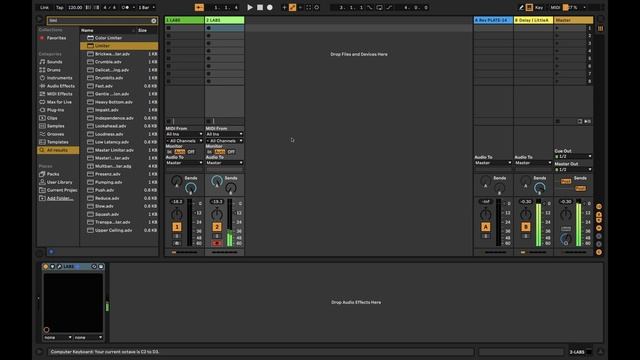Open Current Project in Places
The width and height of the screenshot is (640, 360).
point(62,190)
